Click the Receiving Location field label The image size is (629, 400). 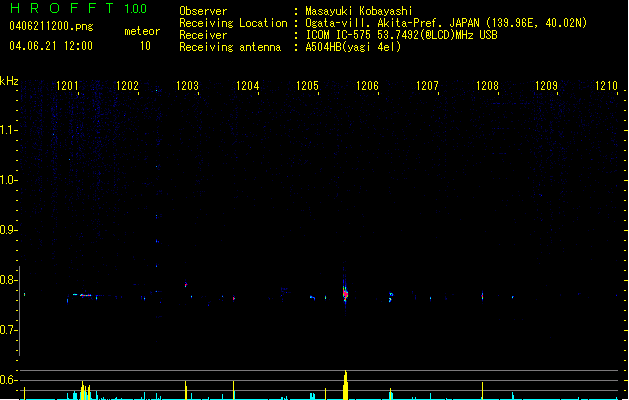point(233,23)
